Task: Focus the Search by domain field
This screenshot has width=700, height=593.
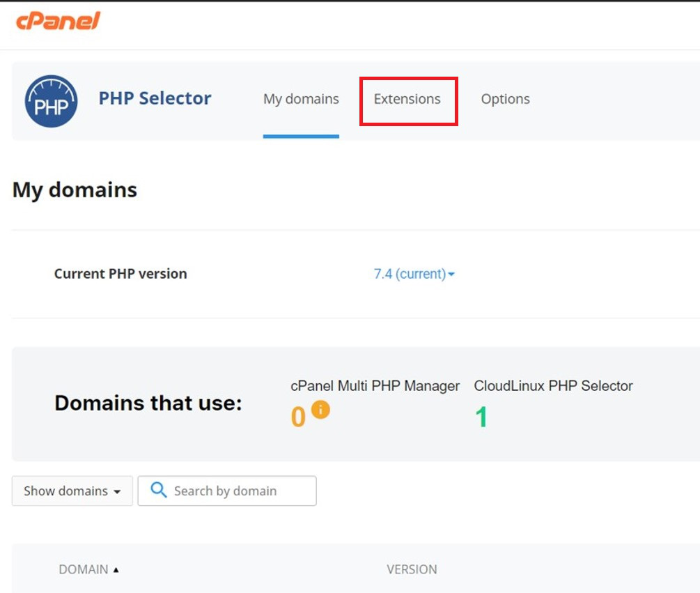Action: click(227, 491)
